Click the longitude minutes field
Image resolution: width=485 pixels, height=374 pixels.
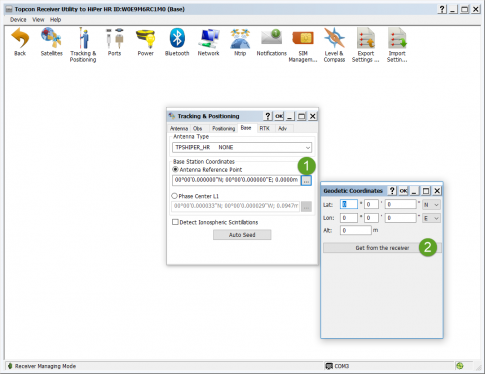[371, 218]
